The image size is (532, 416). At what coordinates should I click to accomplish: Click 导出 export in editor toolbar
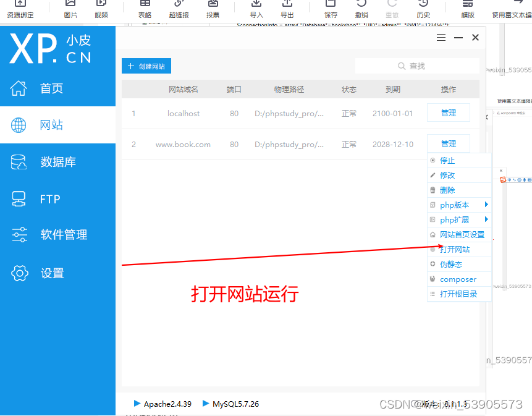click(x=287, y=9)
